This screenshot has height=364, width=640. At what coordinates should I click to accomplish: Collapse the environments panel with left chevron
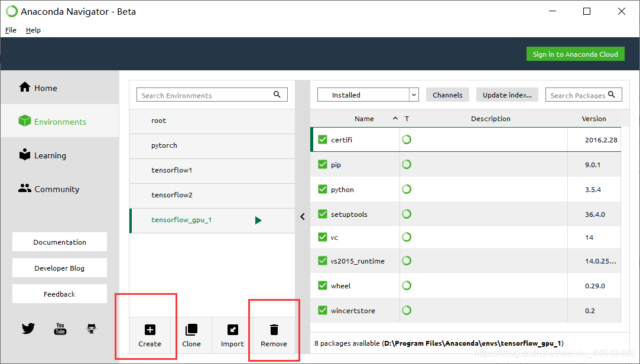coord(303,217)
